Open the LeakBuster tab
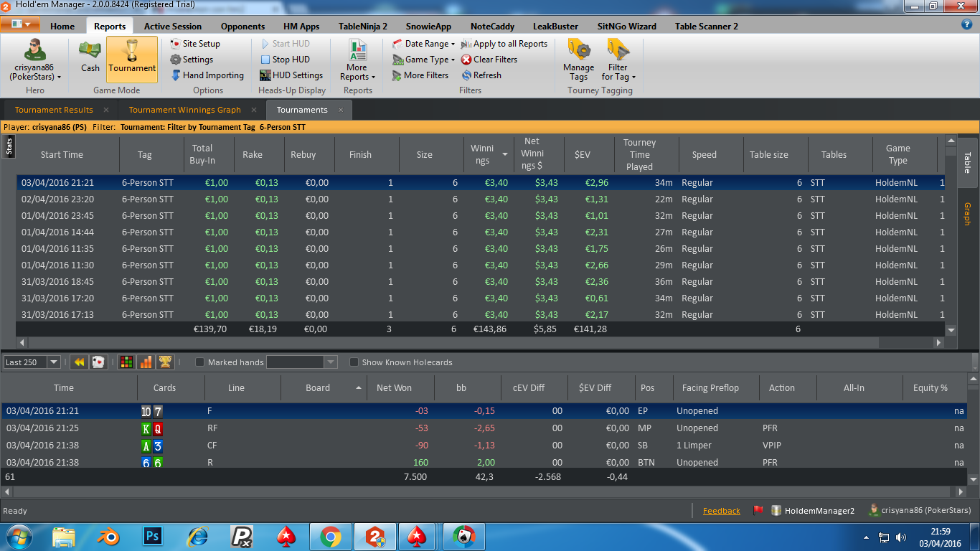The width and height of the screenshot is (980, 551). (x=555, y=26)
